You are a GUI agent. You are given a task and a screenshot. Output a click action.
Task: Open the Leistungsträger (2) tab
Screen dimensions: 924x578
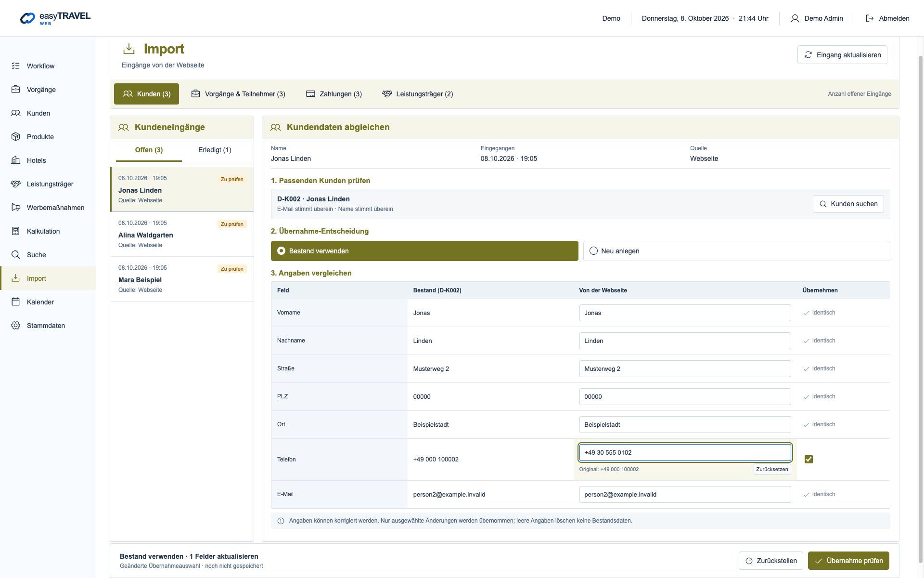click(418, 94)
